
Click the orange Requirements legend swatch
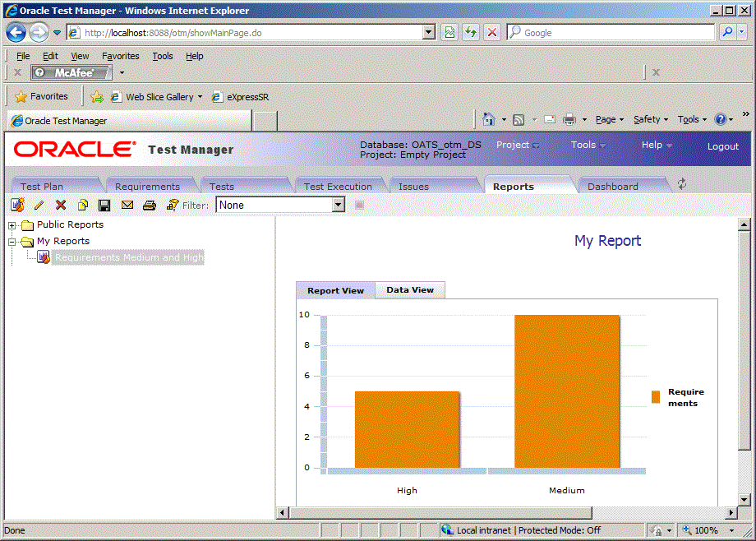point(656,397)
